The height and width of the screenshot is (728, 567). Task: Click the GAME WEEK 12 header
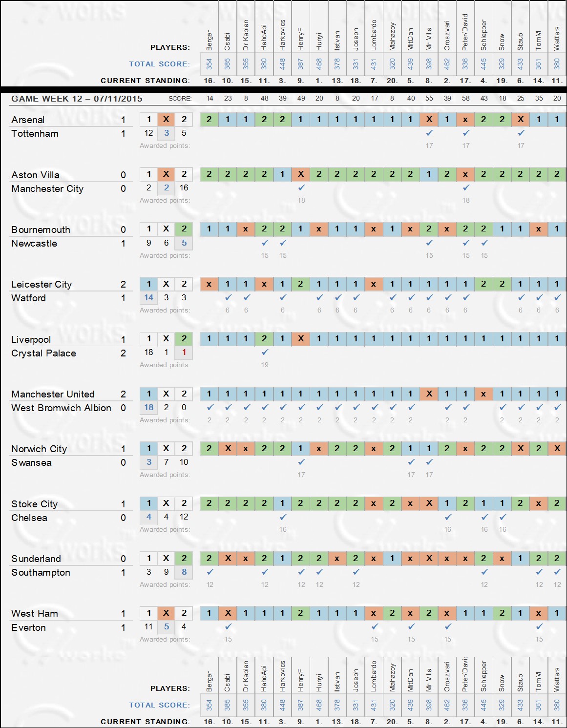click(77, 99)
